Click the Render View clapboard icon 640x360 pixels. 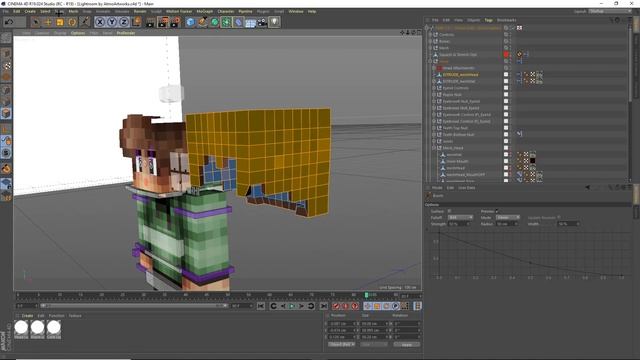pyautogui.click(x=151, y=22)
